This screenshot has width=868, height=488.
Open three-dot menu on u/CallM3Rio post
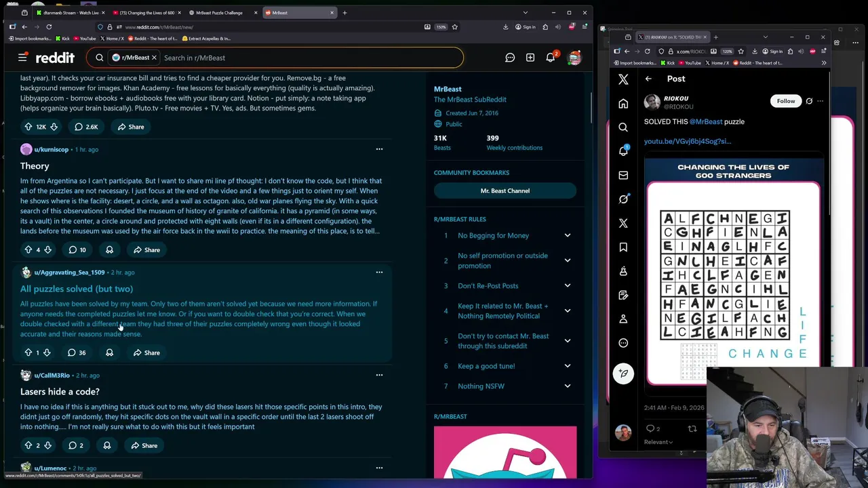pos(379,375)
